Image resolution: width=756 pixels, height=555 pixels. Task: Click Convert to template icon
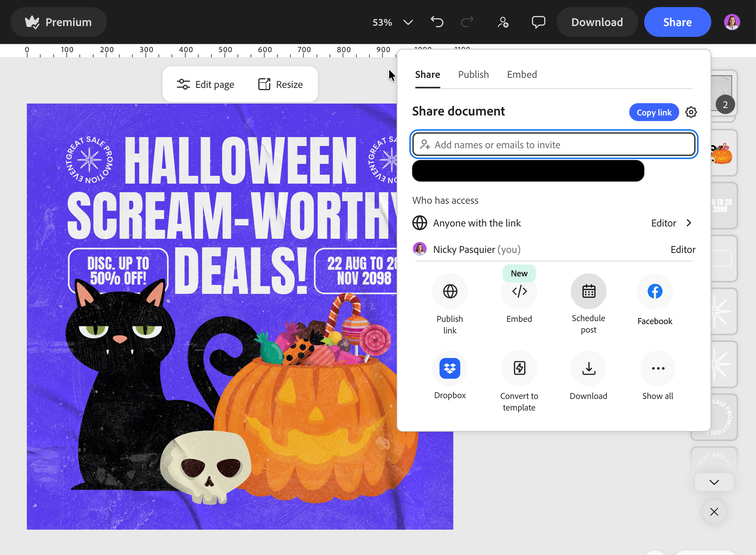[x=519, y=368]
